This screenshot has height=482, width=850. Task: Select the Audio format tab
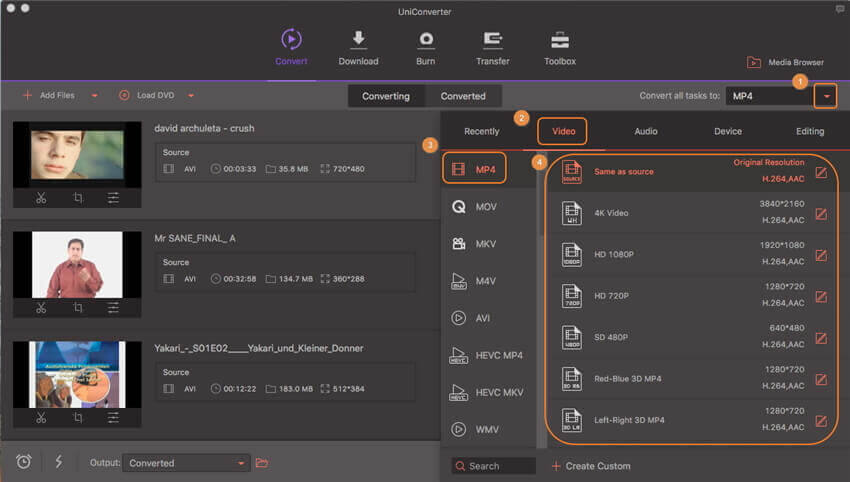(646, 131)
